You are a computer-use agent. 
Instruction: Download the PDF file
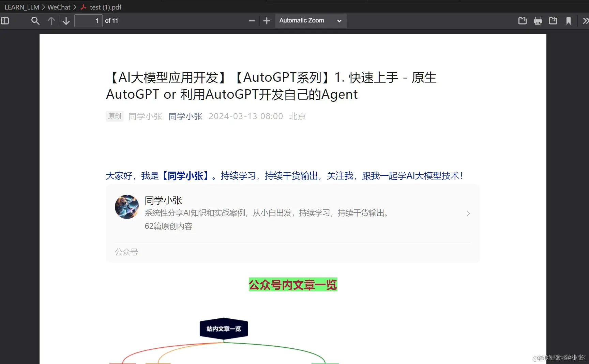(x=553, y=21)
